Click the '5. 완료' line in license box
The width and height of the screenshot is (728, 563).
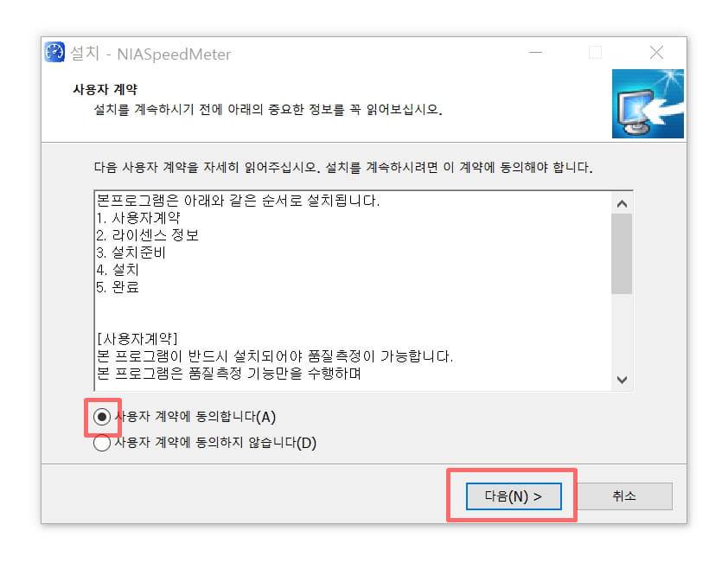coord(118,287)
